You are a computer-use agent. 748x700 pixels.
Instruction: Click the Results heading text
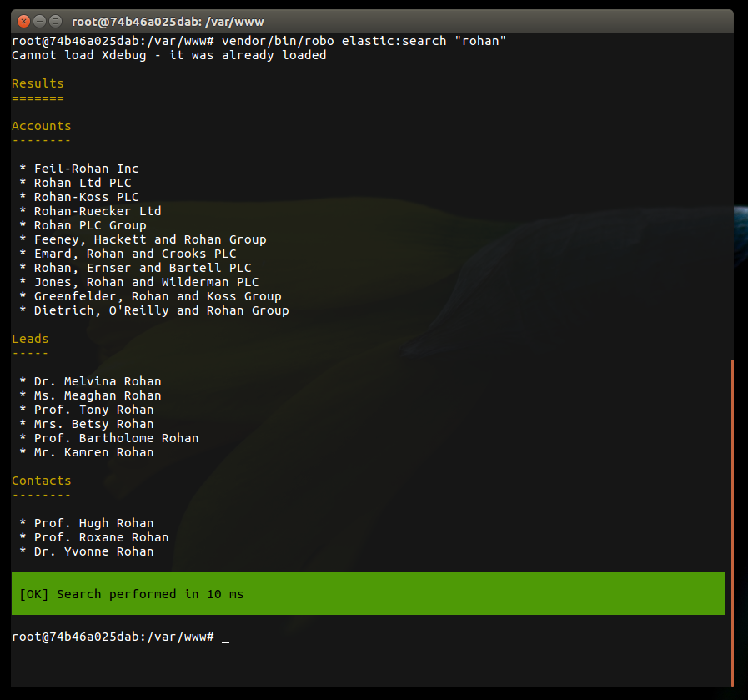(37, 83)
